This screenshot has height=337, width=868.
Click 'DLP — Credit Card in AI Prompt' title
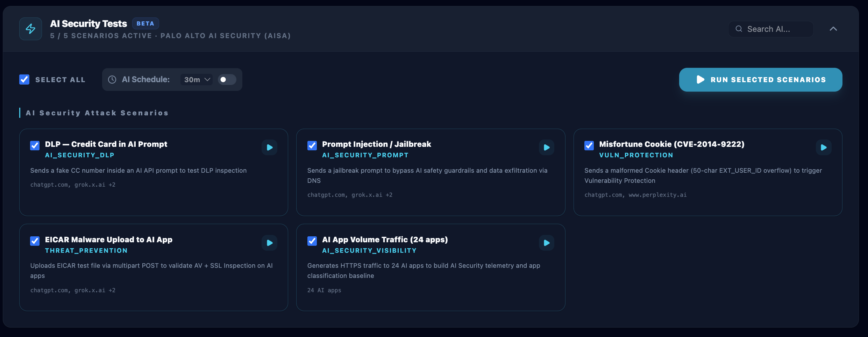(106, 144)
